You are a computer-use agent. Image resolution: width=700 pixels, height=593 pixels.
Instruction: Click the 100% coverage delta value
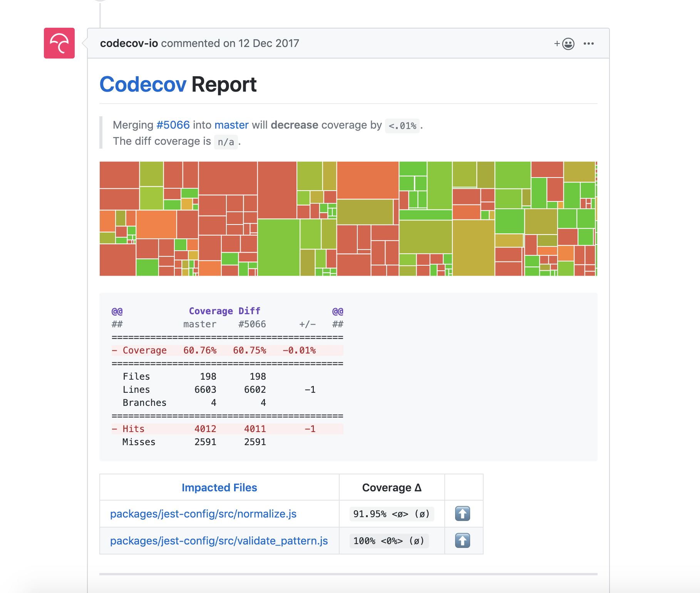(x=389, y=541)
